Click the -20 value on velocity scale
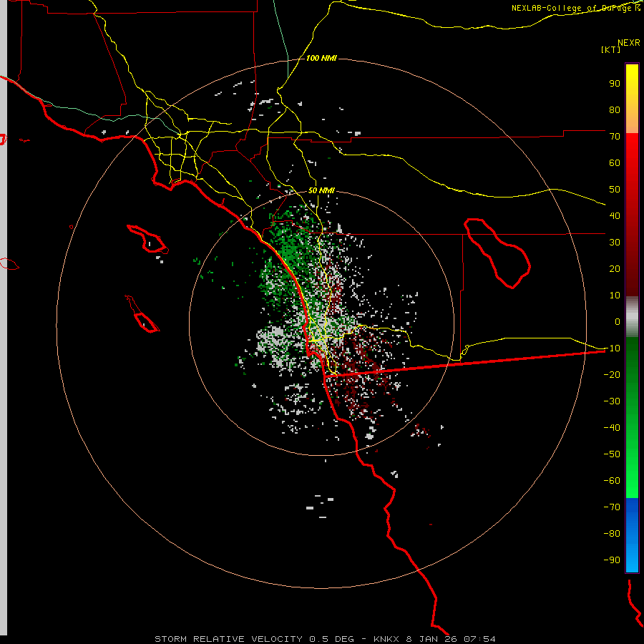 click(x=612, y=375)
